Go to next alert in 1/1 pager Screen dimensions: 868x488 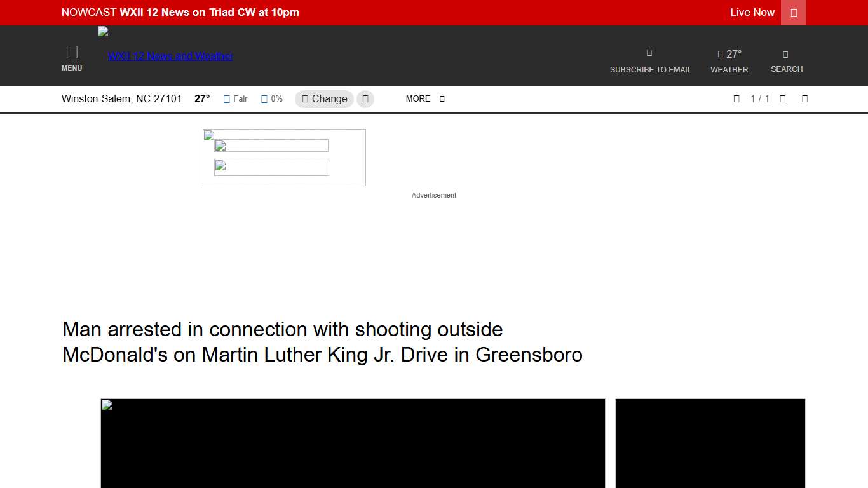(x=783, y=99)
